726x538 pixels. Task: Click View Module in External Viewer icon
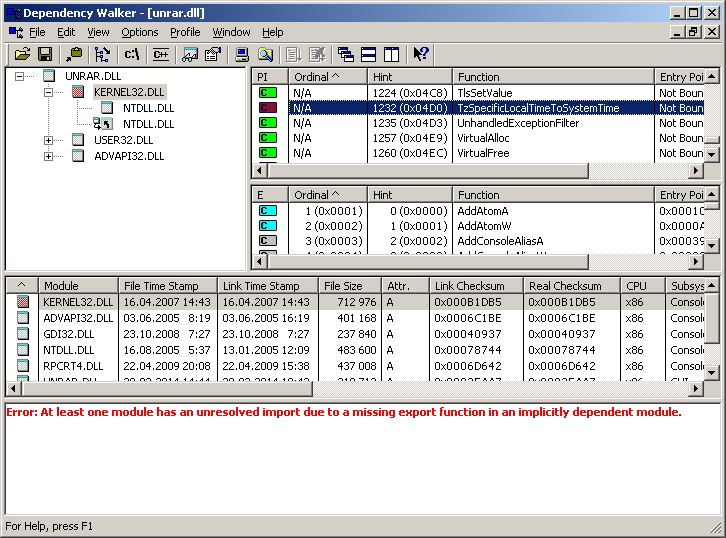pyautogui.click(x=190, y=55)
